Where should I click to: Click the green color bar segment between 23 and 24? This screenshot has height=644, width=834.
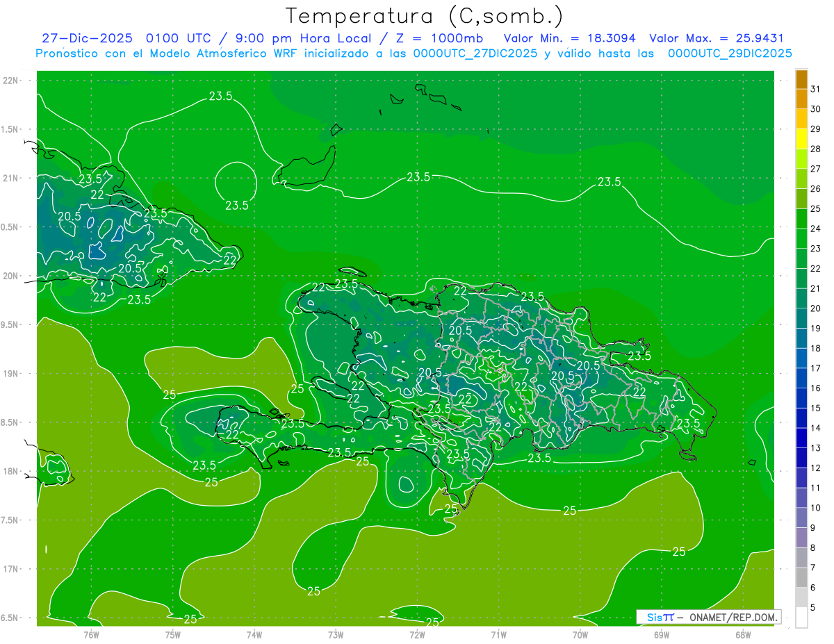(801, 239)
